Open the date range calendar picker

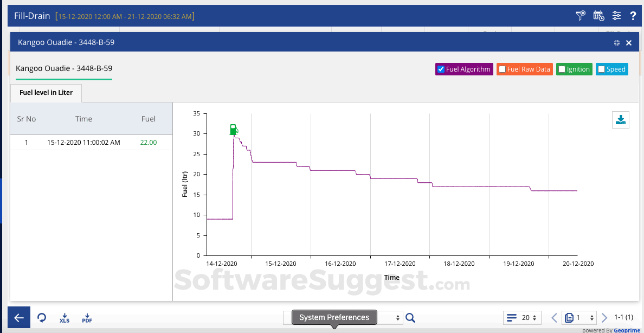[598, 16]
